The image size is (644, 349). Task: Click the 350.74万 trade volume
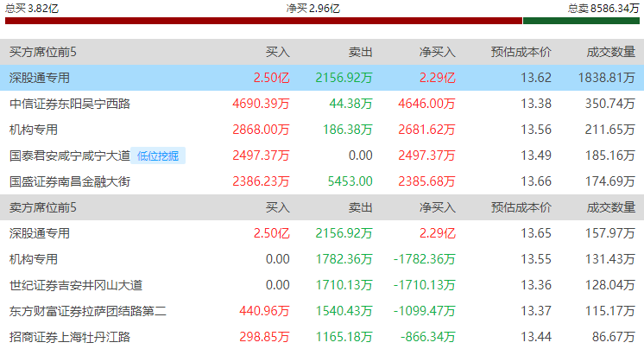610,104
